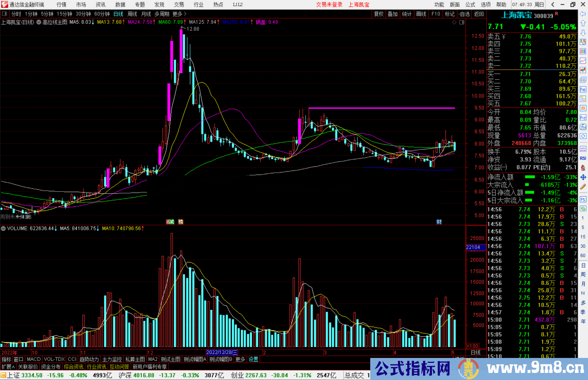Open the intraday line chart icon

coord(583,61)
